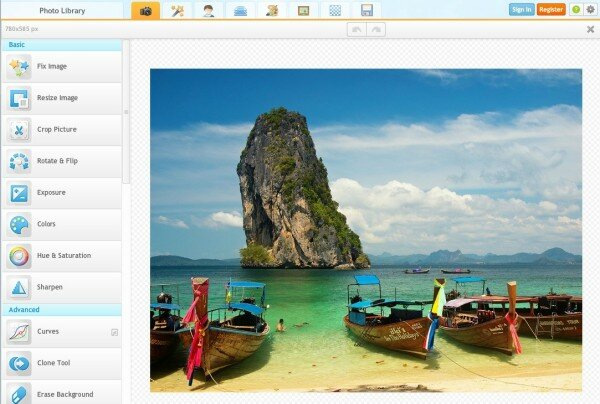Viewport: 600px width, 404px height.
Task: Open the portrait retouch tab
Action: point(209,10)
